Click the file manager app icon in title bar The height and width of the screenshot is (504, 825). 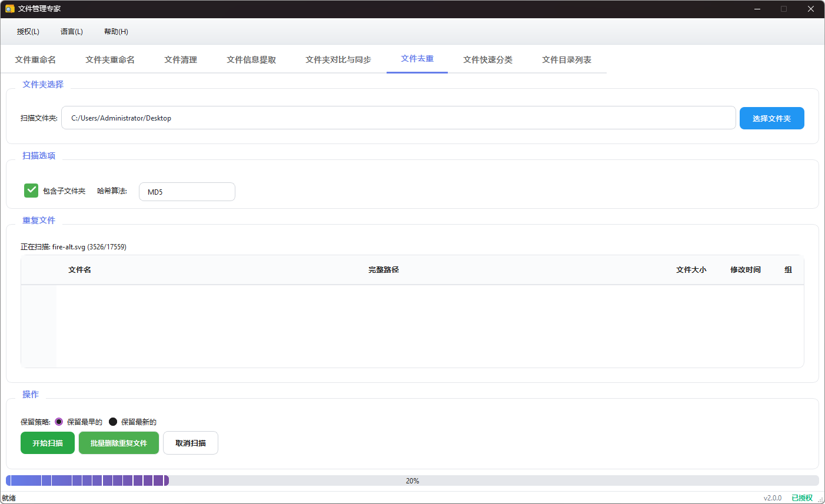click(8, 9)
